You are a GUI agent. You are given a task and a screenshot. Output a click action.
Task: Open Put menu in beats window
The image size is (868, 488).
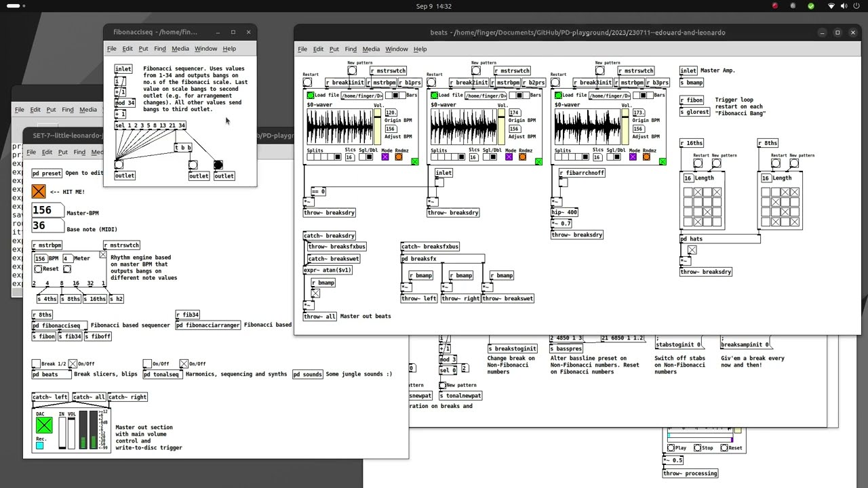334,49
